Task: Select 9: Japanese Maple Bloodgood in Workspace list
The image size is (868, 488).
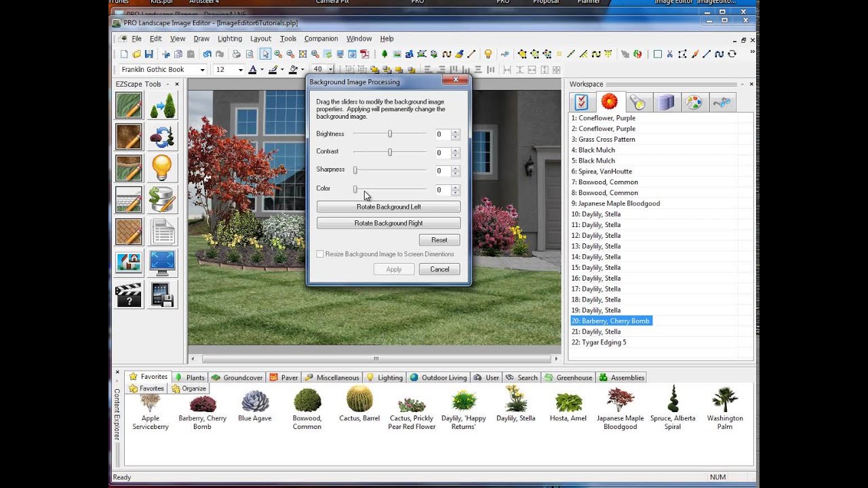Action: click(x=616, y=203)
